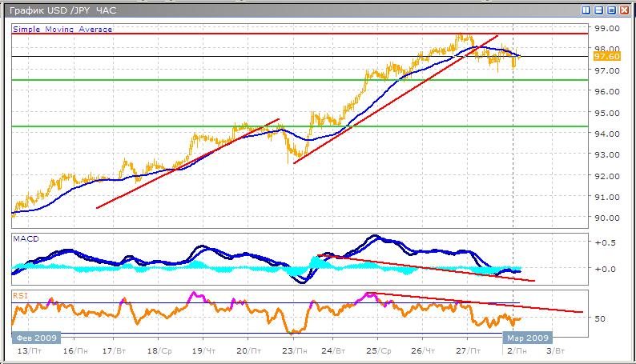Click the Simple Moving Average label
The height and width of the screenshot is (364, 636).
(62, 29)
